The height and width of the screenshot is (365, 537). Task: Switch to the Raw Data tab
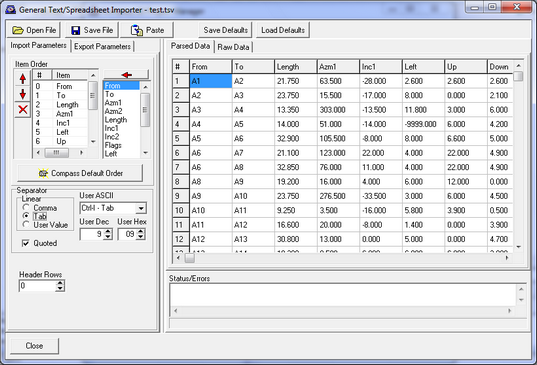(233, 47)
